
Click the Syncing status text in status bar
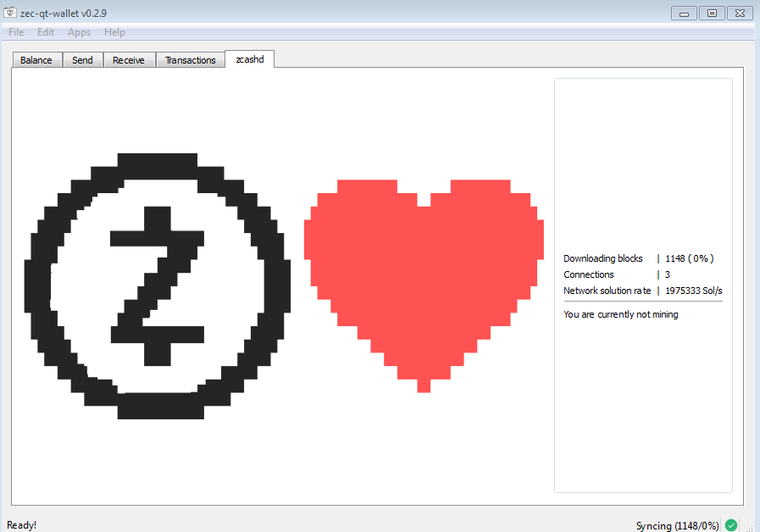[x=677, y=526]
